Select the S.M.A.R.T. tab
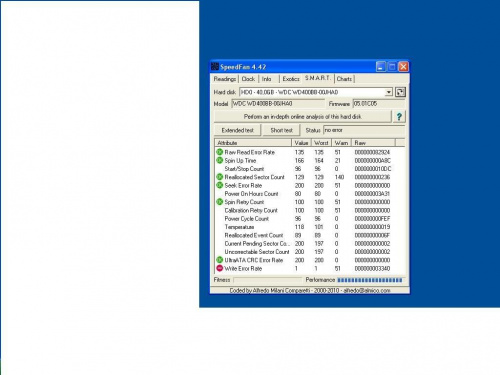 point(318,78)
